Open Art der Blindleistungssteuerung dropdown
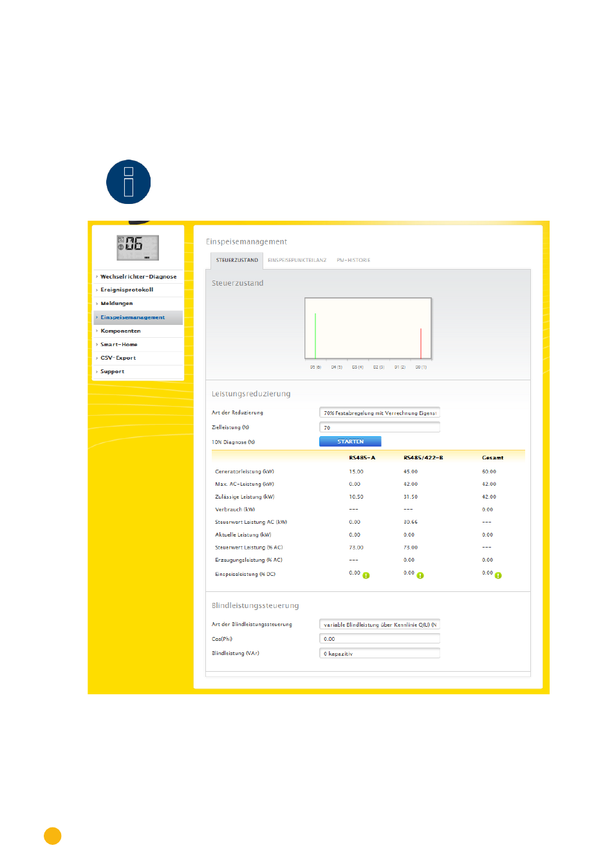614x868 pixels. [x=380, y=624]
